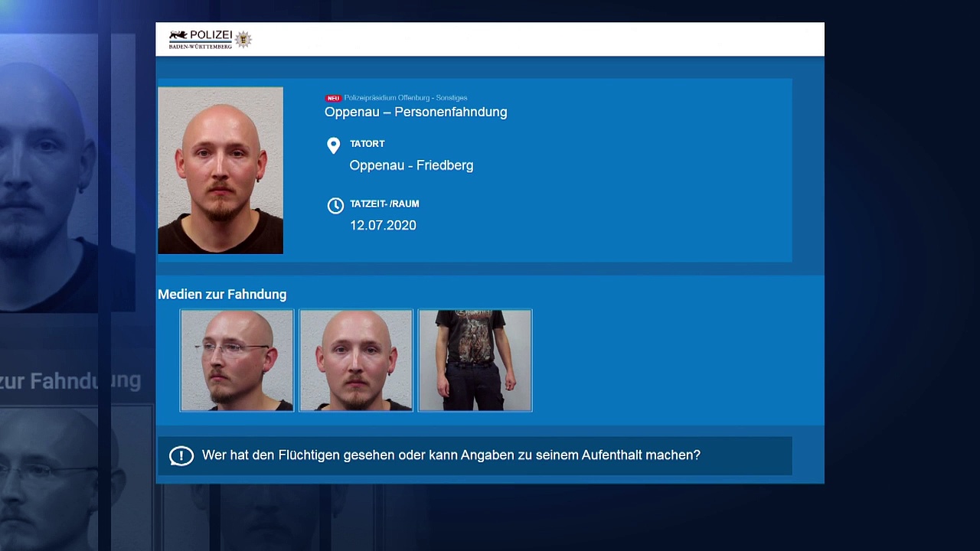The image size is (980, 551).
Task: Open the frontal face media thumbnail
Action: pos(356,360)
